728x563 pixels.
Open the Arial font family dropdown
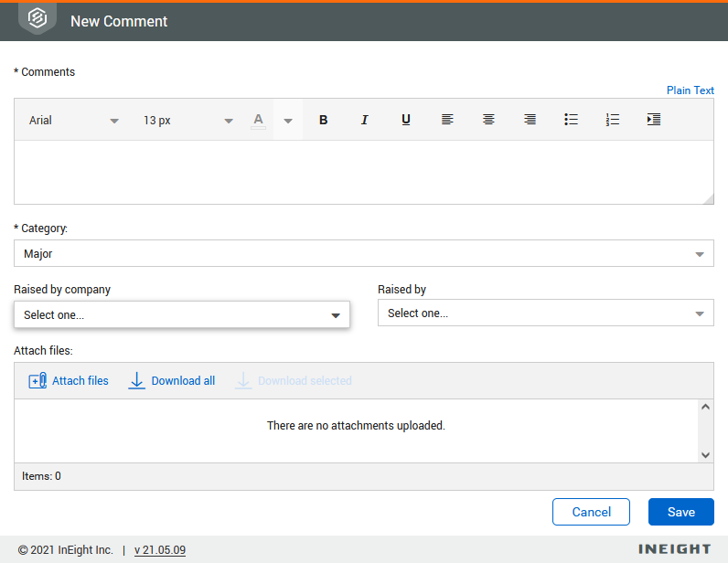73,121
